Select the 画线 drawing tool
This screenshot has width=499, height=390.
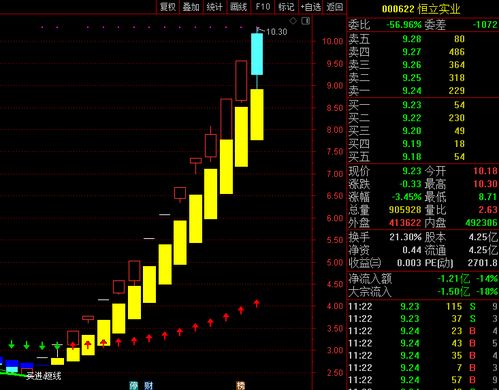point(238,7)
